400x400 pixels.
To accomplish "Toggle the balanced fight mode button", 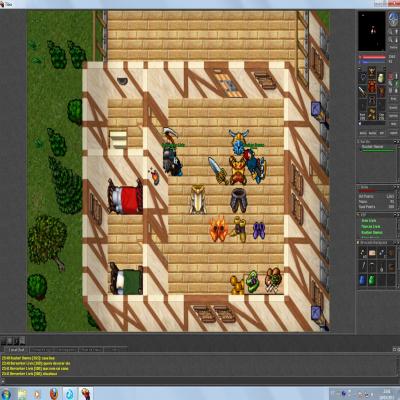I will [390, 84].
